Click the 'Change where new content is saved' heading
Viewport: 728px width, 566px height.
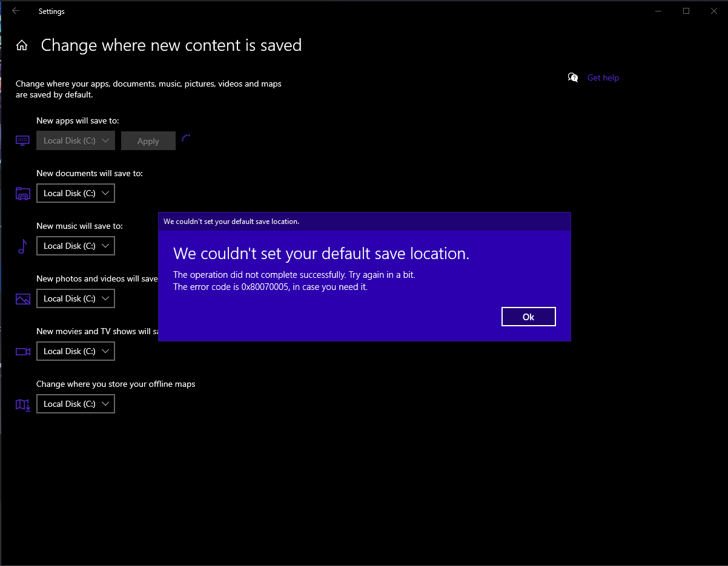tap(171, 45)
